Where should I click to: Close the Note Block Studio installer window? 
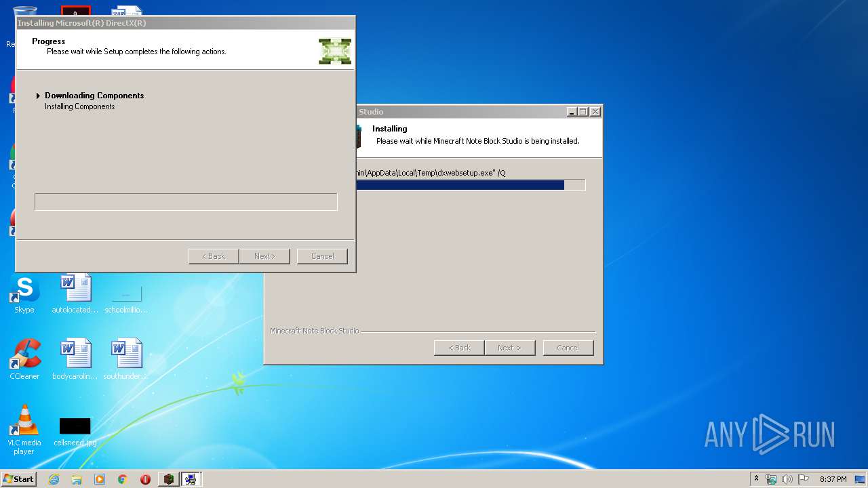pos(595,112)
